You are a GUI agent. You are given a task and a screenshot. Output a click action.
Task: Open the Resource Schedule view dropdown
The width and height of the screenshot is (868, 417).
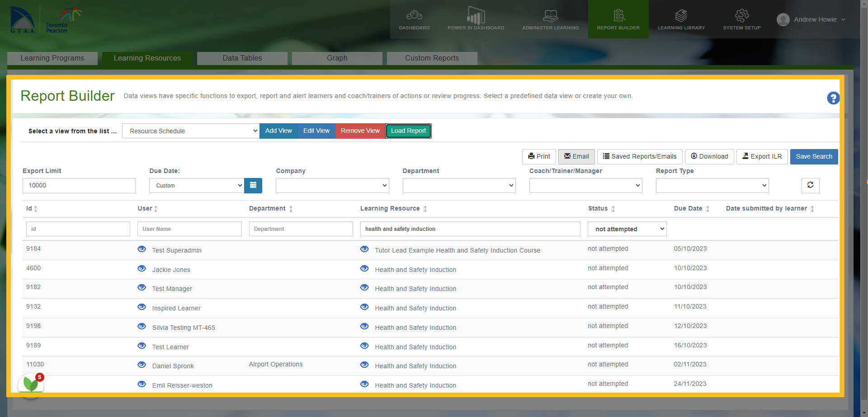pyautogui.click(x=191, y=131)
